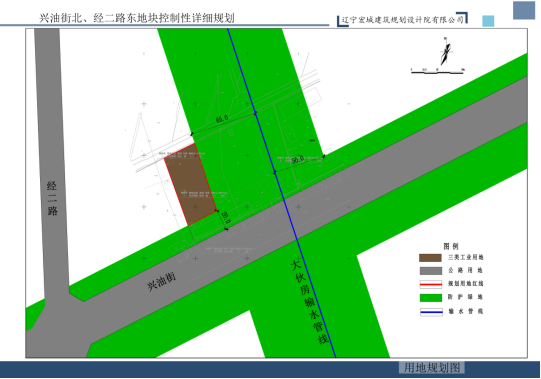Select the green 防护绿地 legend swatch
Viewport: 541px width, 379px height.
click(431, 298)
